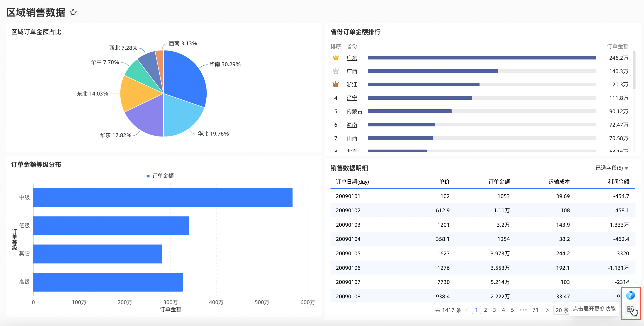The width and height of the screenshot is (644, 326).
Task: Click the gold crown icon for rank 1
Action: (x=335, y=58)
